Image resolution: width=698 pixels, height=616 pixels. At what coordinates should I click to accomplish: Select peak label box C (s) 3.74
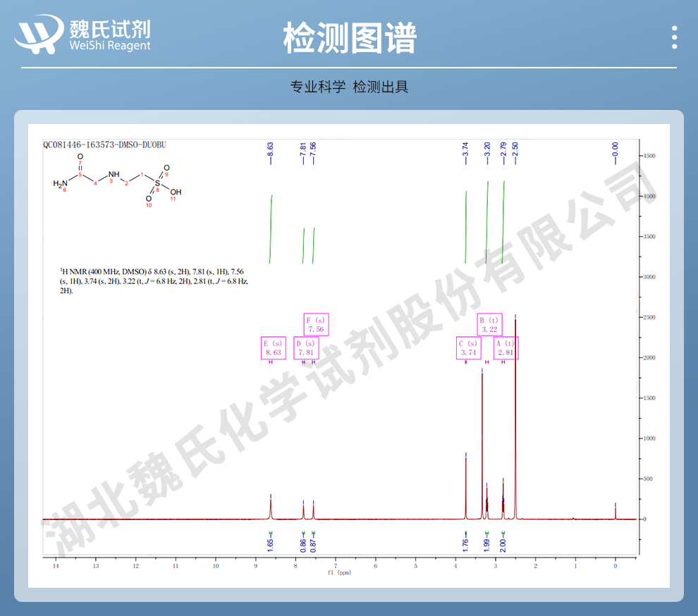coord(469,348)
